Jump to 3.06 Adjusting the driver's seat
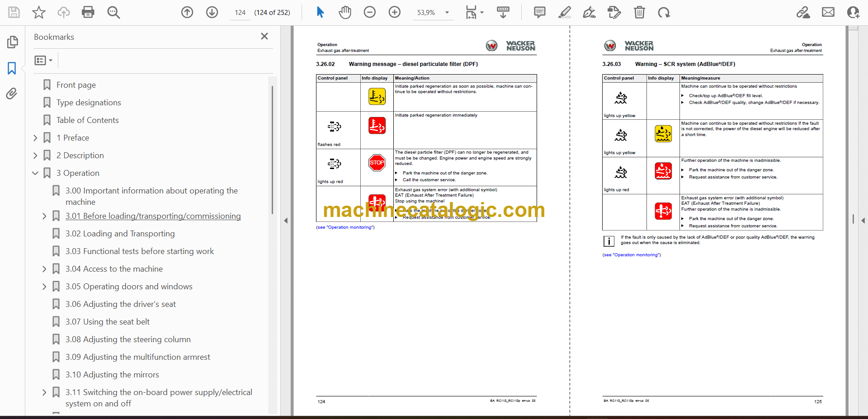Viewport: 868px width, 419px height. (121, 304)
